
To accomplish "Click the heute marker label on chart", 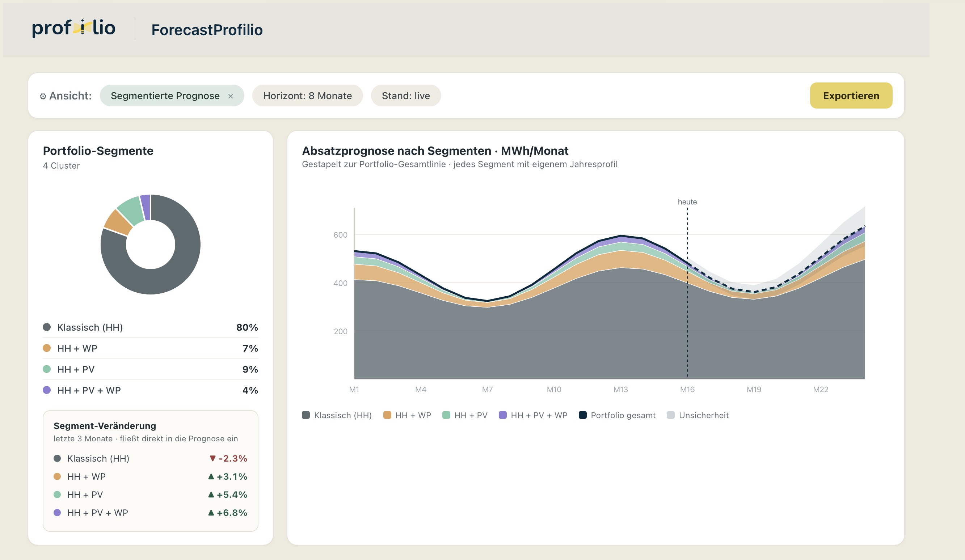I will 687,202.
